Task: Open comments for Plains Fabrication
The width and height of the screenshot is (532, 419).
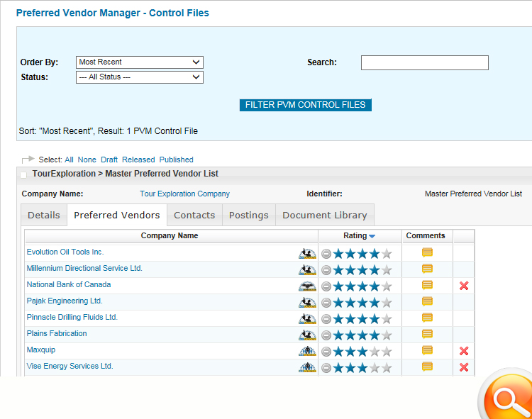Action: [x=427, y=334]
